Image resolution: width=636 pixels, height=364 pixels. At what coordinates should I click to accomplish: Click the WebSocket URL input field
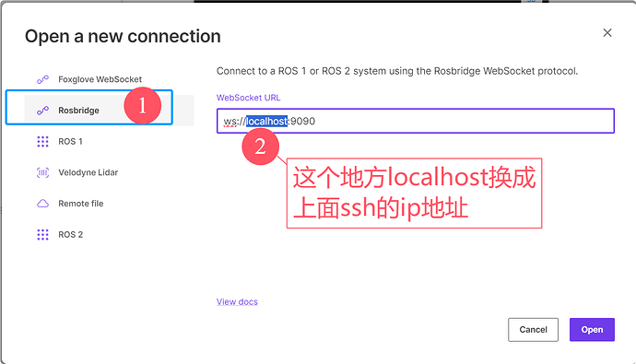[416, 121]
